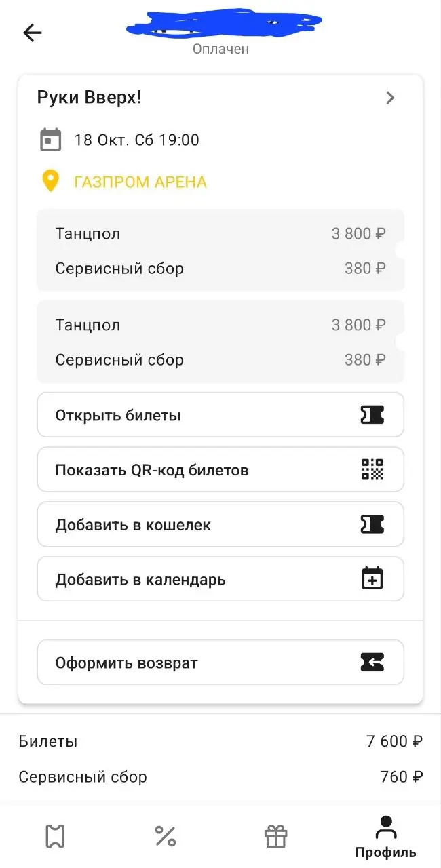This screenshot has width=441, height=868.
Task: Open the bookmark tab in bottom bar
Action: (55, 836)
